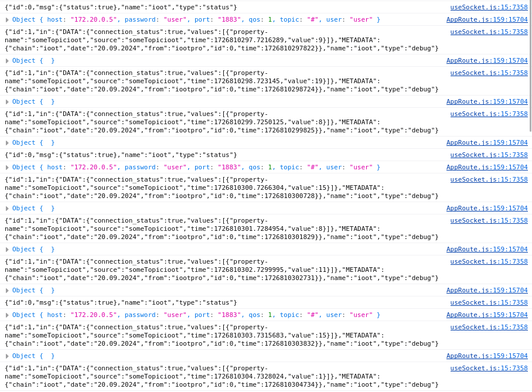This screenshot has height=392, width=532.
Task: Open AppRoute.js link on the last host Object row
Action: pyautogui.click(x=486, y=315)
